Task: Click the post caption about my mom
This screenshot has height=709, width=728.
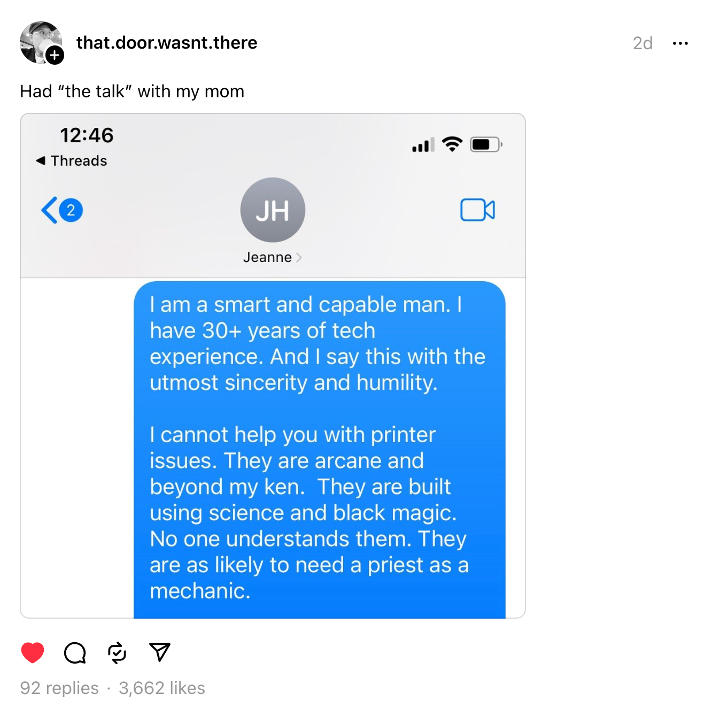Action: (x=132, y=91)
